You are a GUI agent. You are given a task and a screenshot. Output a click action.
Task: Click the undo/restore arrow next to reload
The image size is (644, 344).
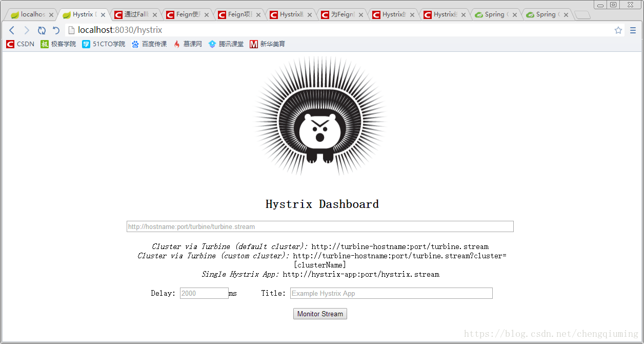coord(56,30)
